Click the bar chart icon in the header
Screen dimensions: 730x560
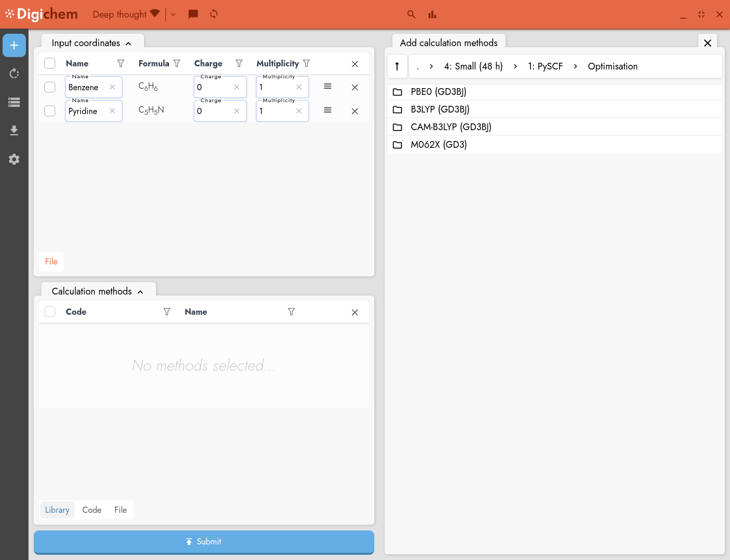[432, 15]
